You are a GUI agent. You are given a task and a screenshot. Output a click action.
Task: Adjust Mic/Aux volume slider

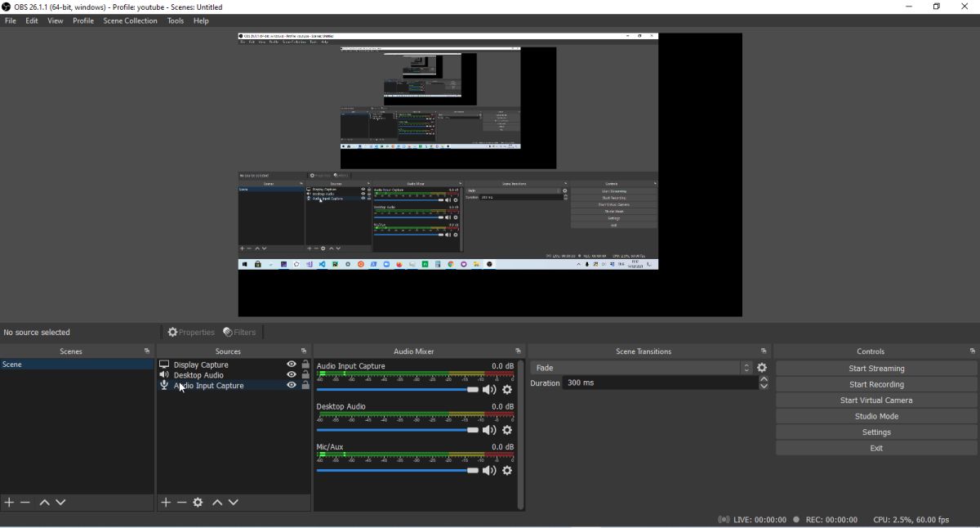[x=397, y=471]
